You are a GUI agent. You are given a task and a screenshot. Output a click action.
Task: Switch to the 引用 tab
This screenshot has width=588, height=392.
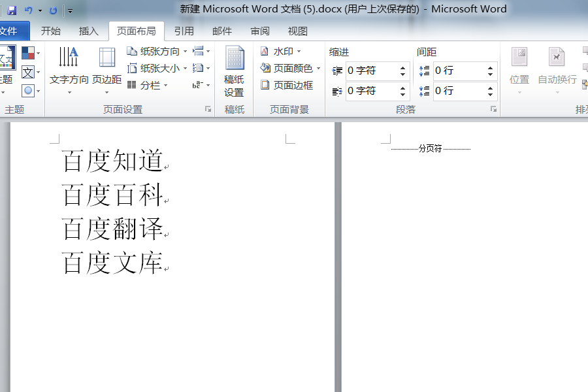click(x=184, y=31)
